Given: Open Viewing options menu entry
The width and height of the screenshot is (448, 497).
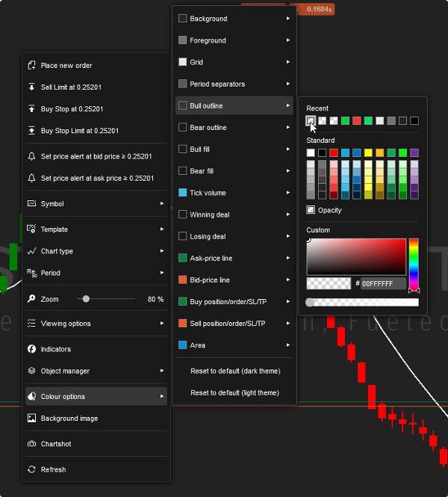Looking at the screenshot, I should pos(96,324).
